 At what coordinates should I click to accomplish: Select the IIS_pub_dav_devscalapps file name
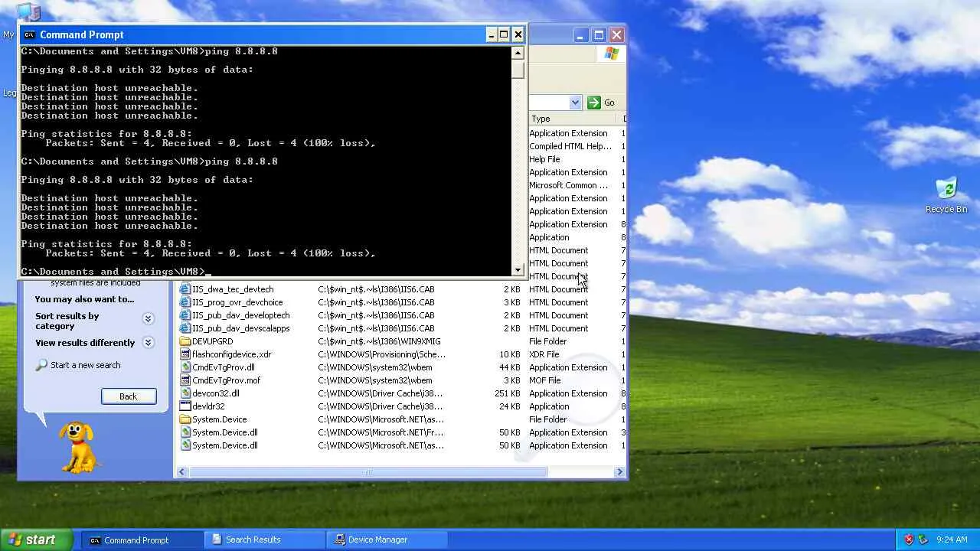tap(240, 328)
